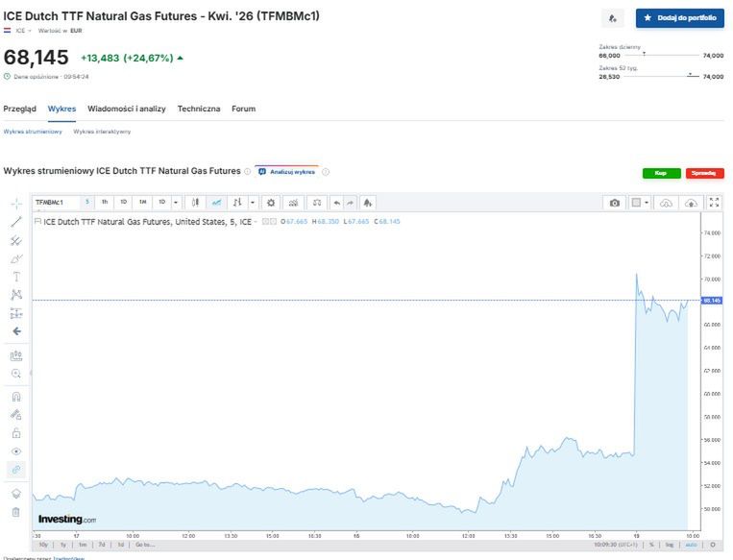
Task: Select the 1h interval button
Action: [x=105, y=202]
